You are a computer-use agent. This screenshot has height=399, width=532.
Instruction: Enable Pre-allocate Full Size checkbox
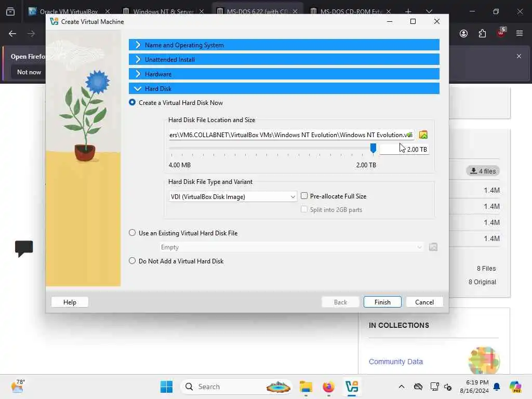(x=304, y=196)
